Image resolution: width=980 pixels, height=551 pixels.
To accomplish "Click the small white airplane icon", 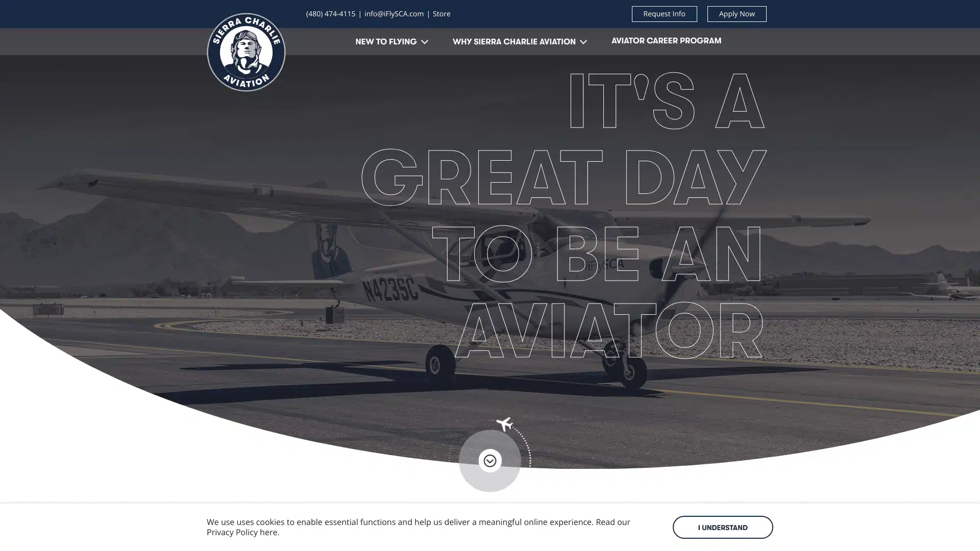I will tap(504, 424).
